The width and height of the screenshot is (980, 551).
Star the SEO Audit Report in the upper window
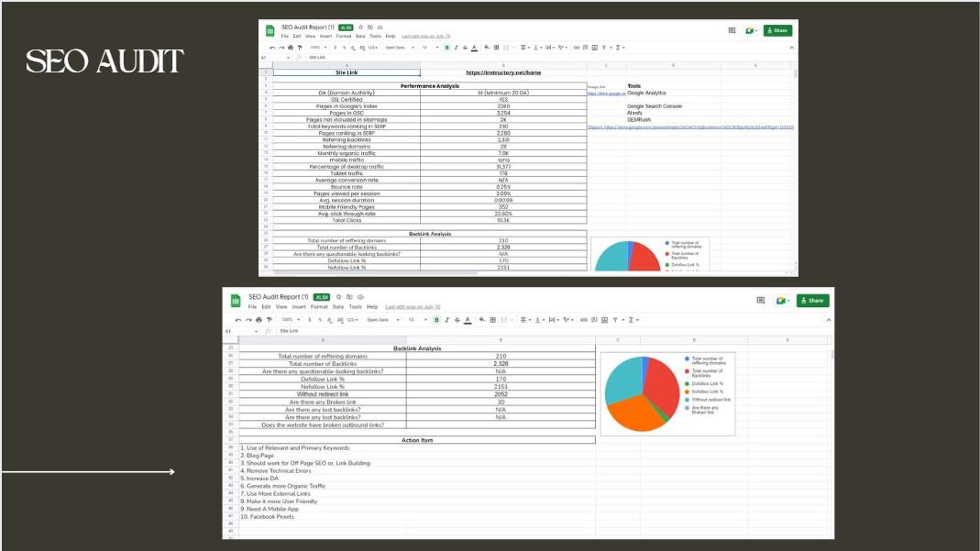pyautogui.click(x=360, y=28)
